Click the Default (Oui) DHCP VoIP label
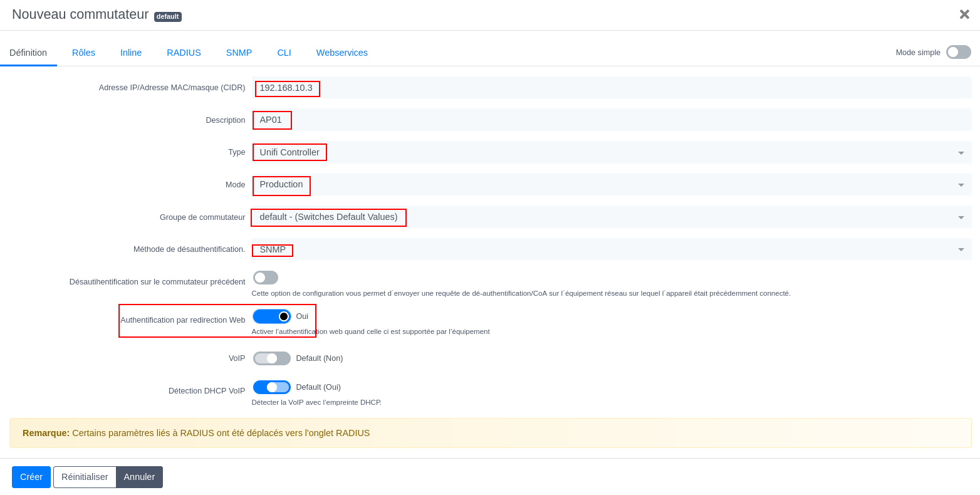Image resolution: width=980 pixels, height=495 pixels. (x=318, y=387)
